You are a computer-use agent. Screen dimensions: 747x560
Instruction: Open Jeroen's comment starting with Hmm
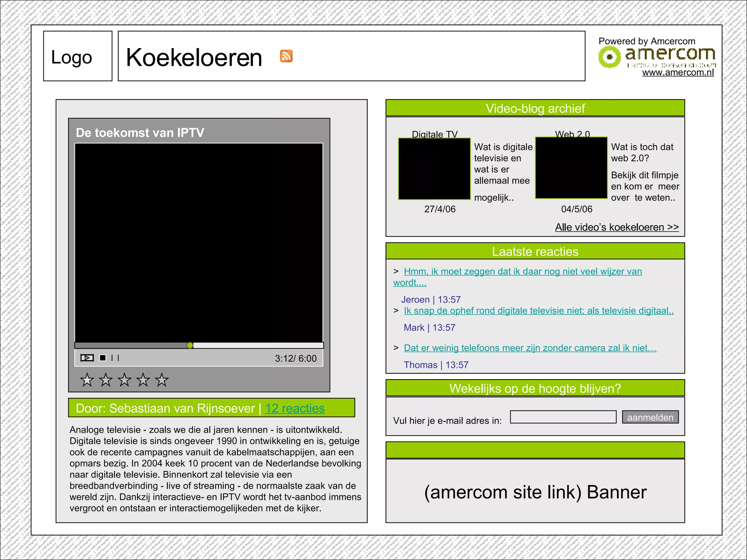tap(522, 272)
